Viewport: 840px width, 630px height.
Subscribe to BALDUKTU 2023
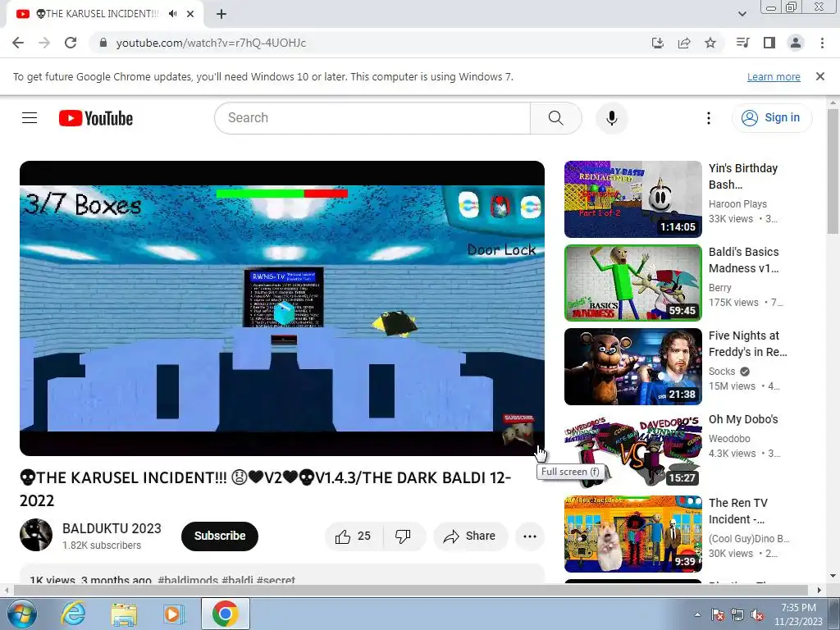tap(220, 536)
